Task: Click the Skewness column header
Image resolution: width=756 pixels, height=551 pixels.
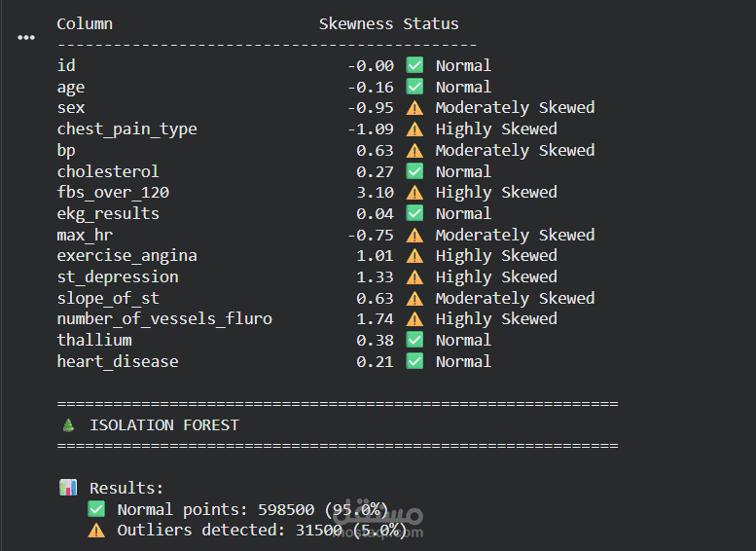Action: pos(356,23)
